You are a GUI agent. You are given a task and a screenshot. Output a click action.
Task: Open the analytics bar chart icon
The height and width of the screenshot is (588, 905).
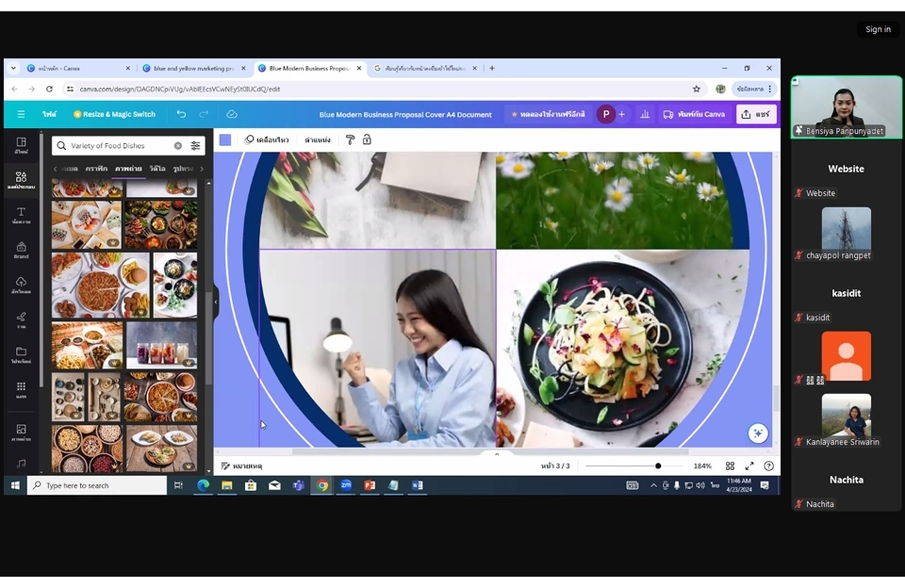pos(644,114)
